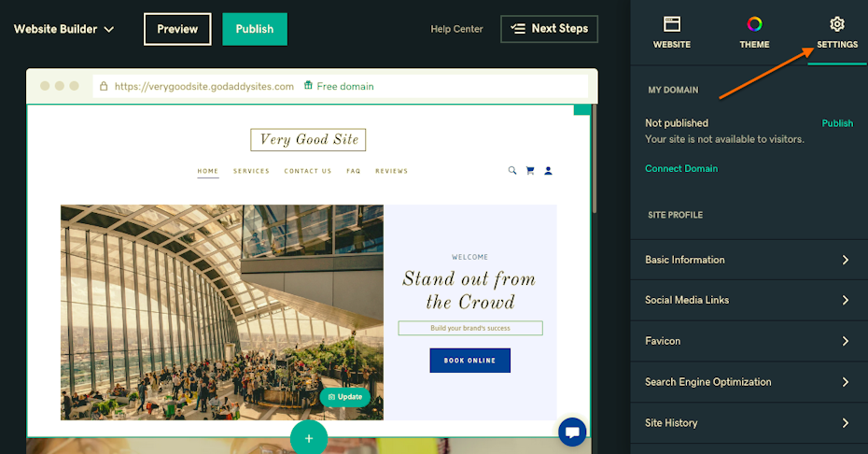Click the Book Online button
The width and height of the screenshot is (868, 454).
[x=470, y=361]
